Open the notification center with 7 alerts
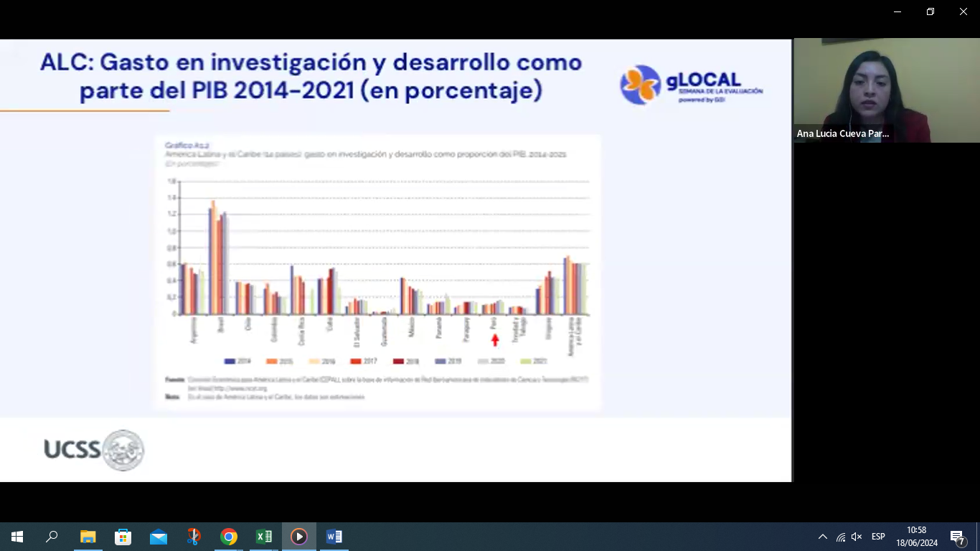Image resolution: width=980 pixels, height=551 pixels. (958, 537)
